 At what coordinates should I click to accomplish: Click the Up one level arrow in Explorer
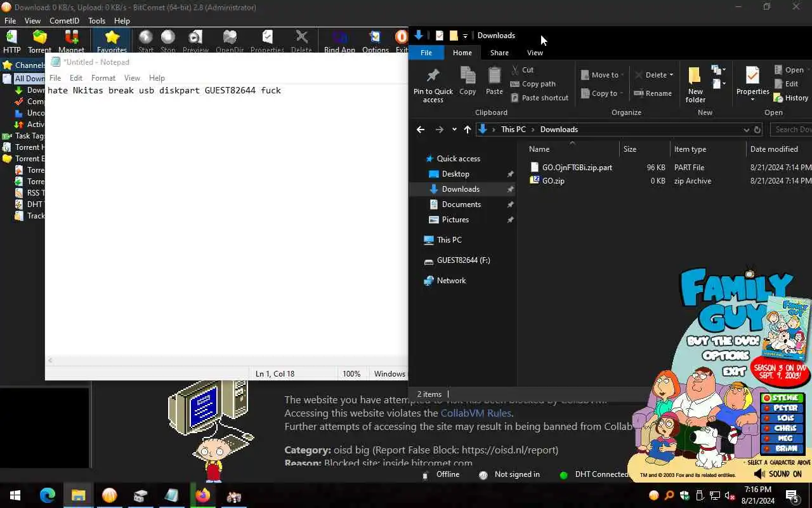point(468,130)
